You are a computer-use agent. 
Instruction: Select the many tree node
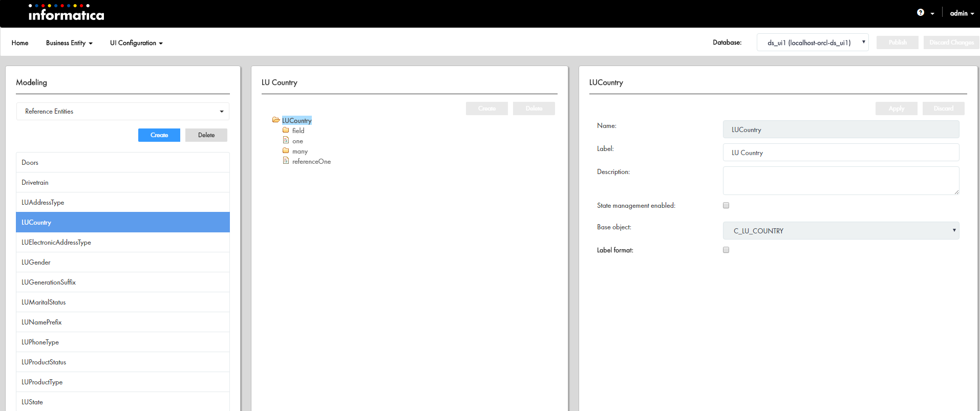tap(300, 152)
